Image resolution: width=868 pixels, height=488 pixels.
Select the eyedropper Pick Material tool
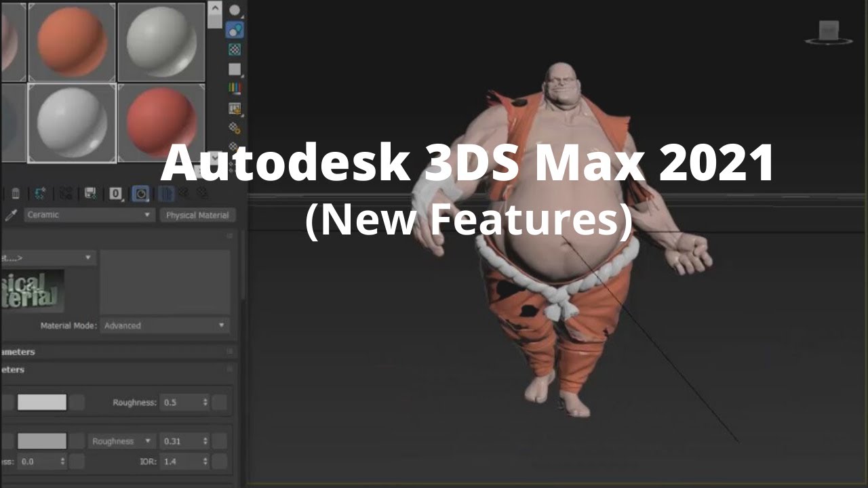11,215
